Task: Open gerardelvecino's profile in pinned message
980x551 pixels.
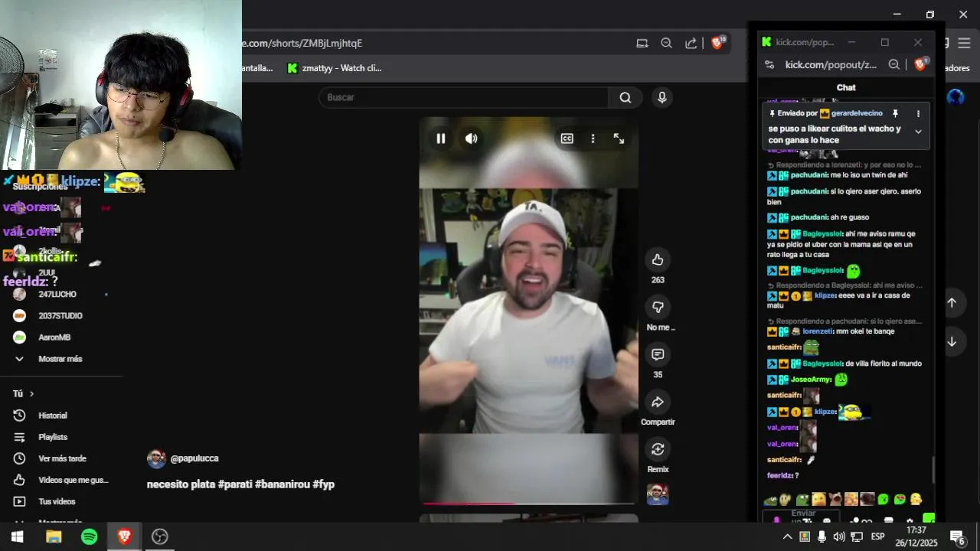Action: [x=857, y=113]
